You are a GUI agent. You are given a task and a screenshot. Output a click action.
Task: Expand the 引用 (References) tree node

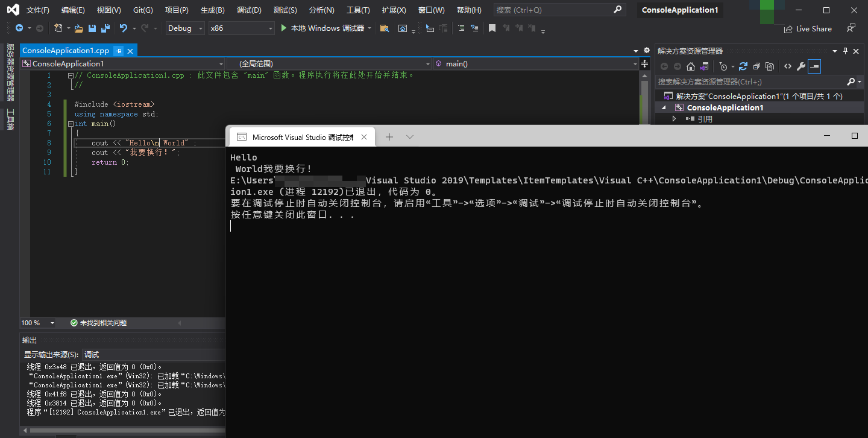point(675,119)
